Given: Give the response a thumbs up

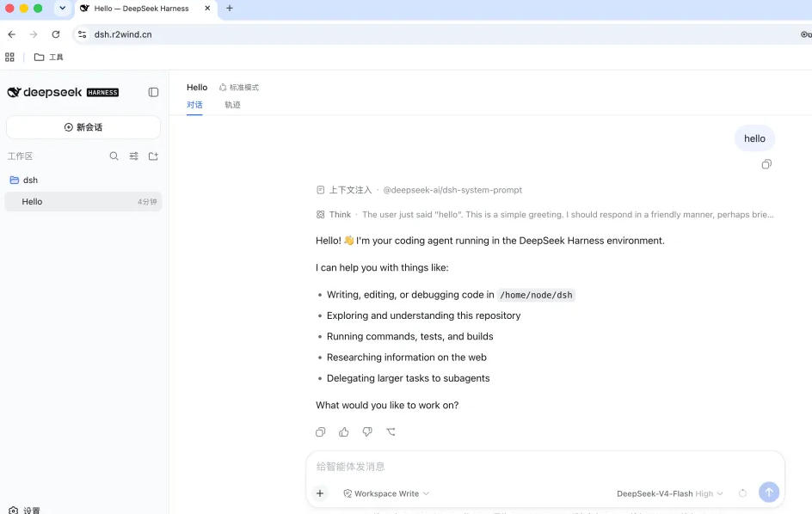Looking at the screenshot, I should 344,432.
